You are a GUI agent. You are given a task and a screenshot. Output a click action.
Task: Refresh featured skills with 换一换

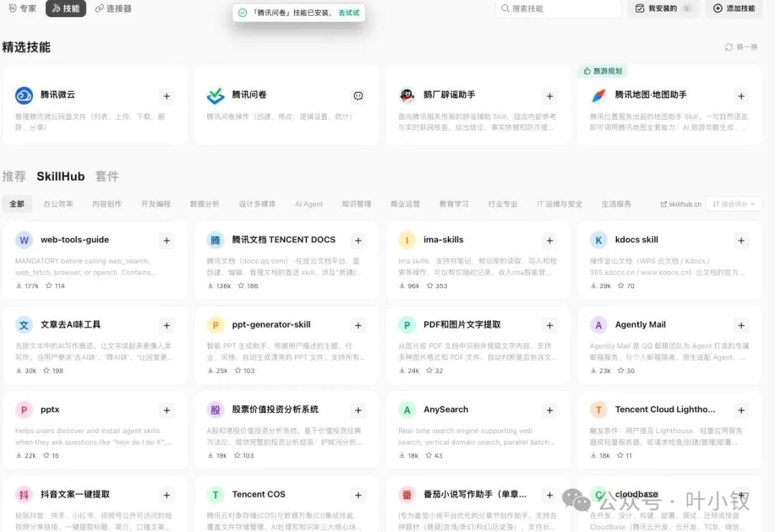(741, 47)
